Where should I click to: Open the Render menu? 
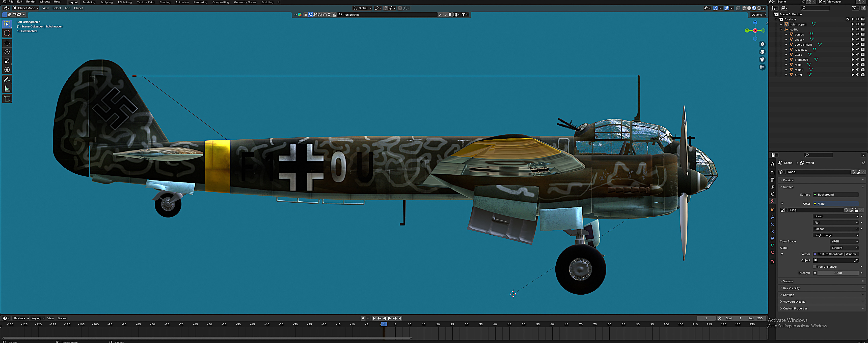tap(31, 2)
